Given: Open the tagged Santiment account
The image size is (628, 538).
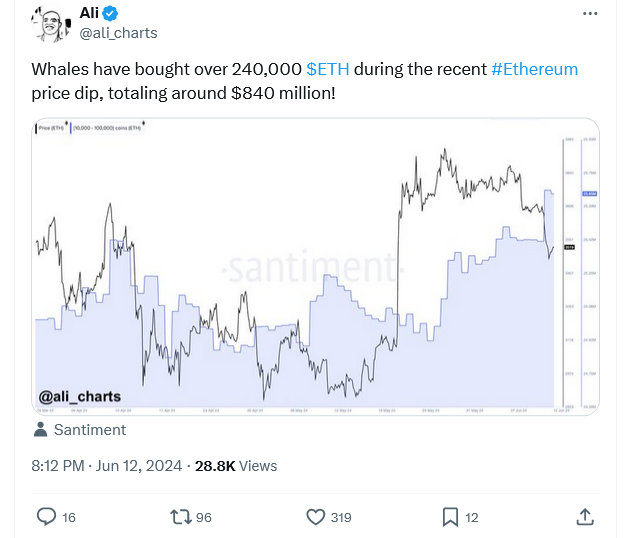Looking at the screenshot, I should tap(90, 430).
